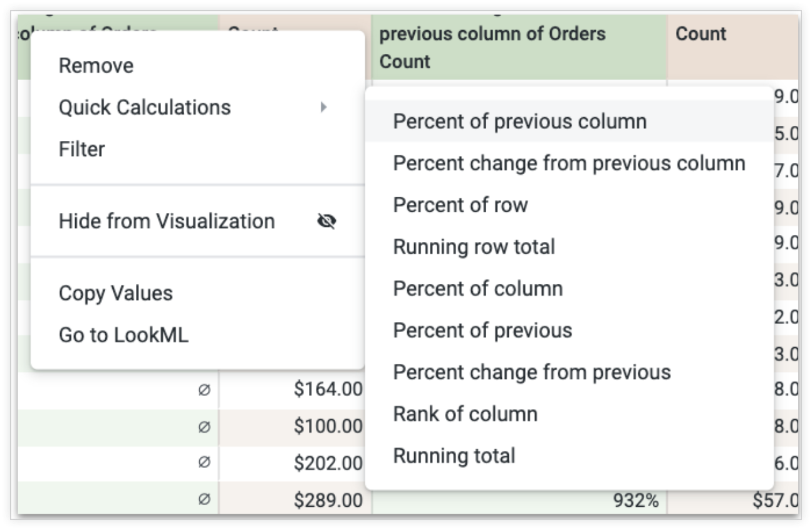Open the Quick Calculations menu item

[145, 107]
